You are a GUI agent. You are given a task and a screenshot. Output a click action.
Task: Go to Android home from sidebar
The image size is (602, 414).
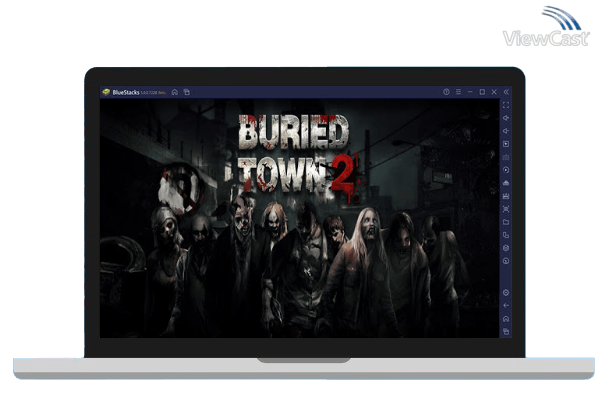[506, 319]
